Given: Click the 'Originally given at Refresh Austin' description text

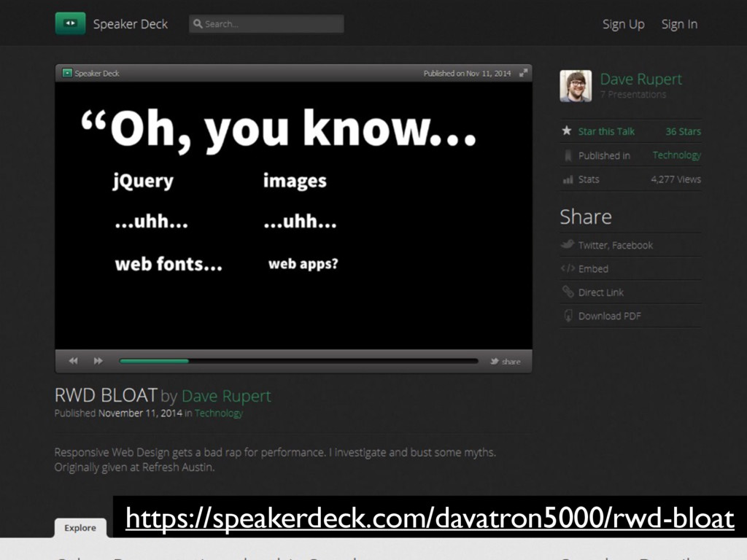Looking at the screenshot, I should click(134, 467).
